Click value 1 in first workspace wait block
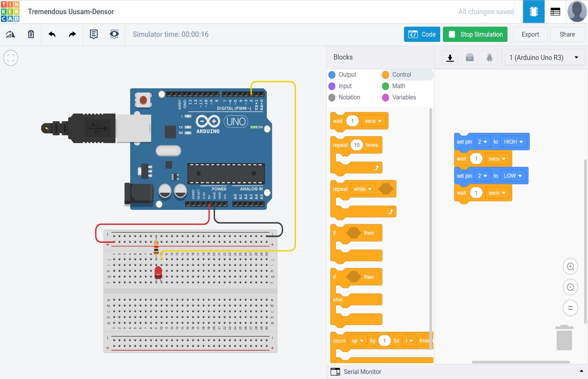The width and height of the screenshot is (588, 379). pos(476,159)
